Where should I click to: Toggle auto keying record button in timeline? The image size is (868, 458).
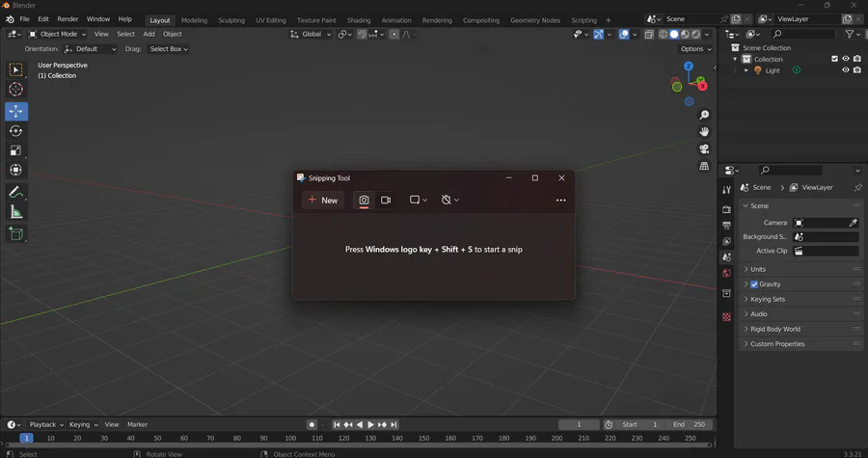point(312,425)
